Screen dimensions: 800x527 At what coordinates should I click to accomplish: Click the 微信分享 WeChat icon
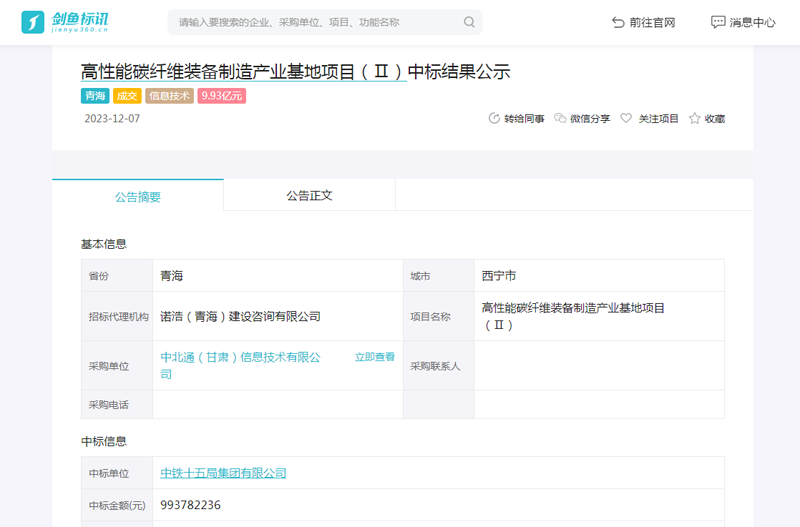click(560, 118)
